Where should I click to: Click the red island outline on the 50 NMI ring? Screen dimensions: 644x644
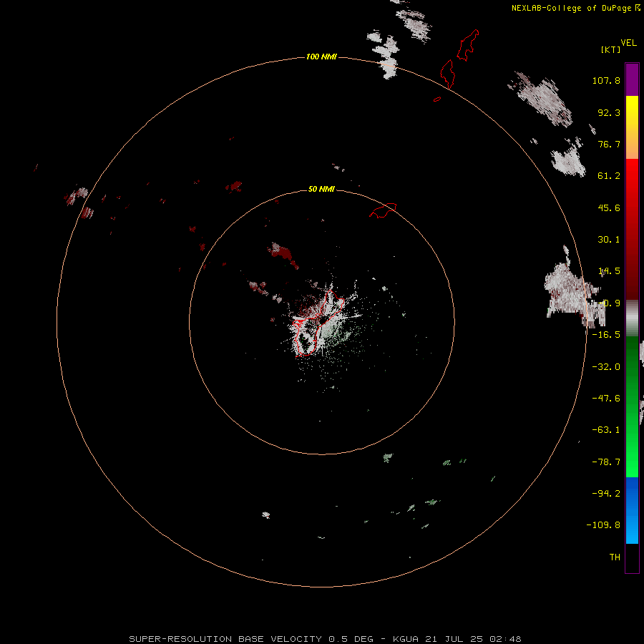[x=383, y=210]
